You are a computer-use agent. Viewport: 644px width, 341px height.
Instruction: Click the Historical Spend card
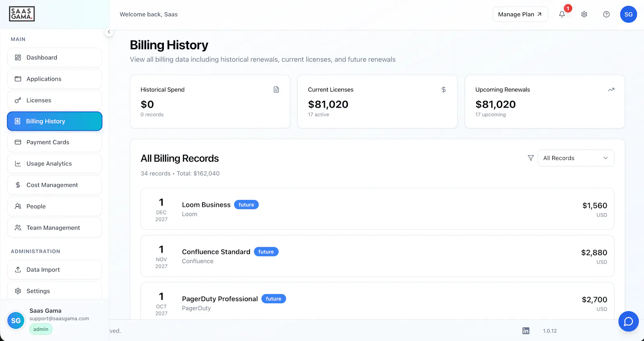210,102
